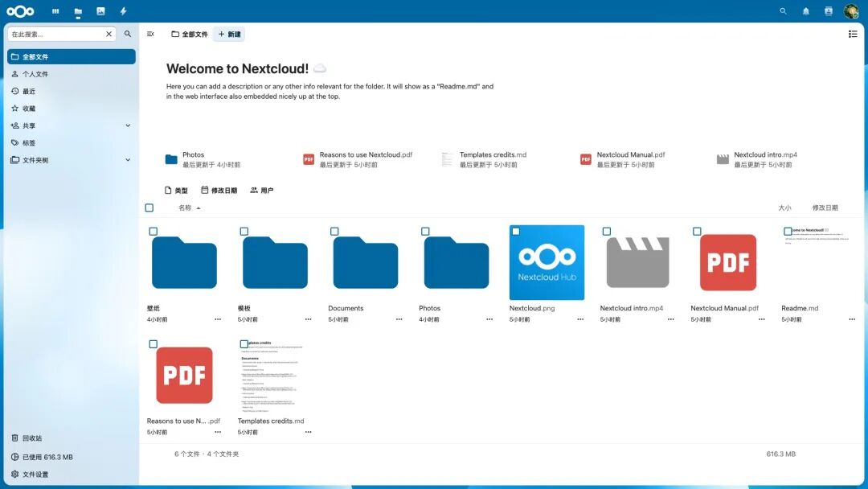Open your user avatar menu

click(851, 11)
